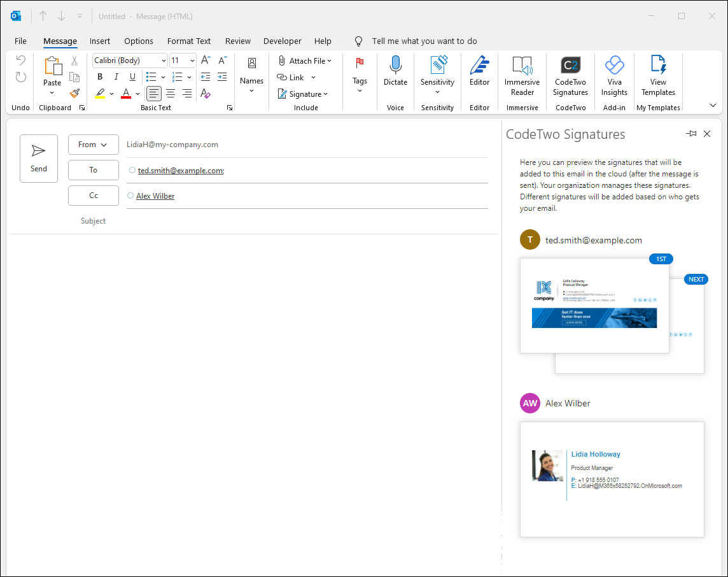Click the Undo arrow icon
This screenshot has height=577, width=728.
pyautogui.click(x=21, y=60)
